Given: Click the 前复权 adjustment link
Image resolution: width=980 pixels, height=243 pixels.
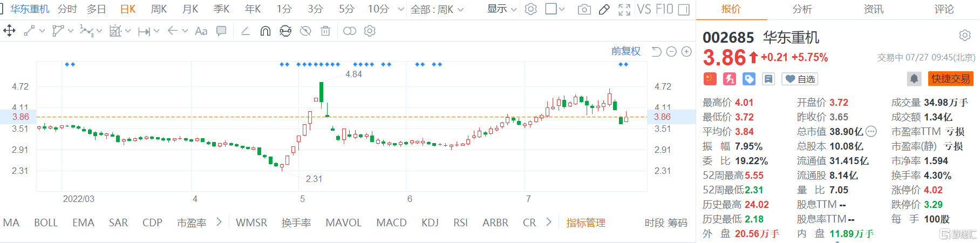Looking at the screenshot, I should point(625,51).
